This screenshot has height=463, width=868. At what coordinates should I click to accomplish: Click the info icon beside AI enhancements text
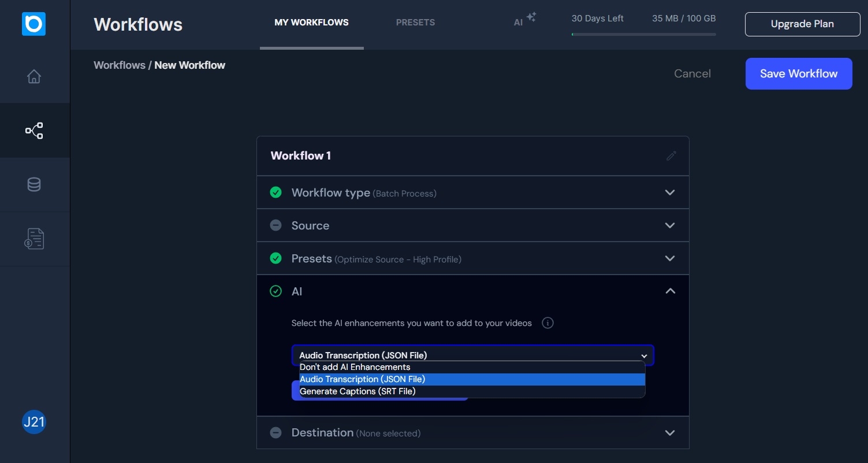pos(547,323)
